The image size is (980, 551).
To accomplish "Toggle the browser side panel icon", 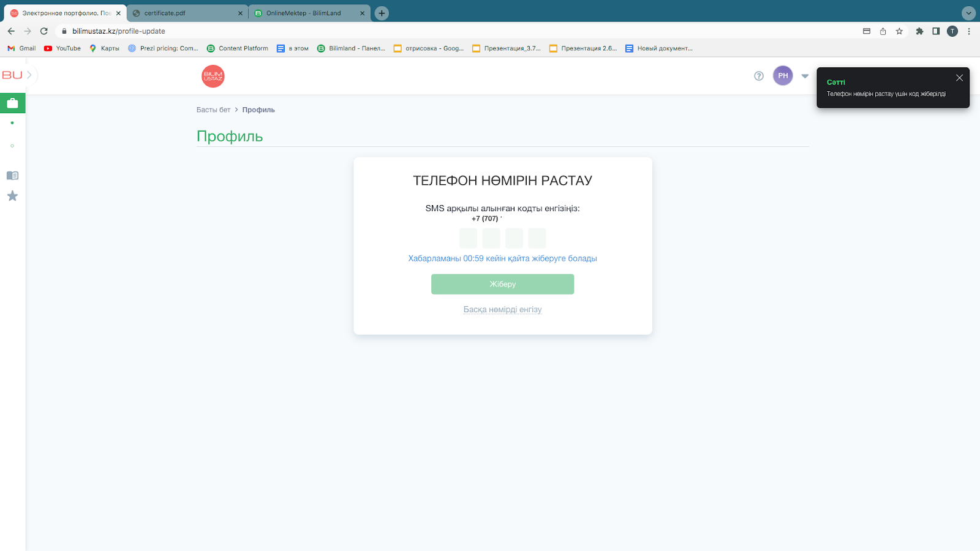I will [936, 31].
